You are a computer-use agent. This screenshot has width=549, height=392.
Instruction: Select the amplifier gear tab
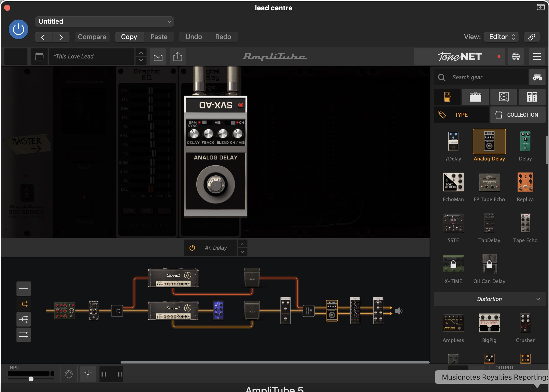click(x=475, y=97)
